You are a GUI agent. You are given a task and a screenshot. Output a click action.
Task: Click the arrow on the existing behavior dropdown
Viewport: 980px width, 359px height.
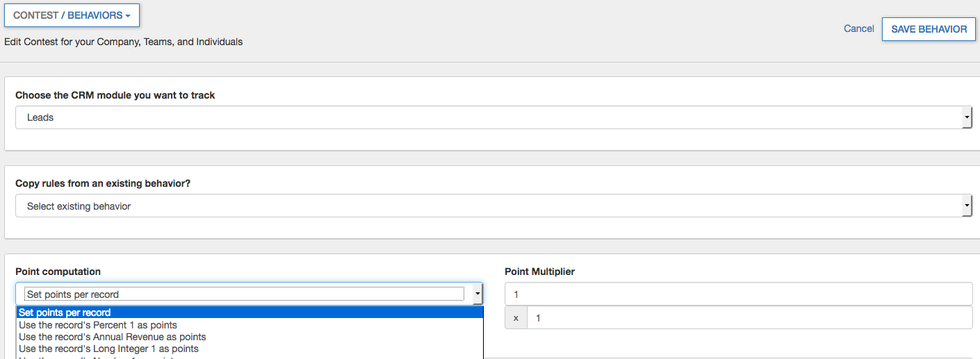(967, 207)
